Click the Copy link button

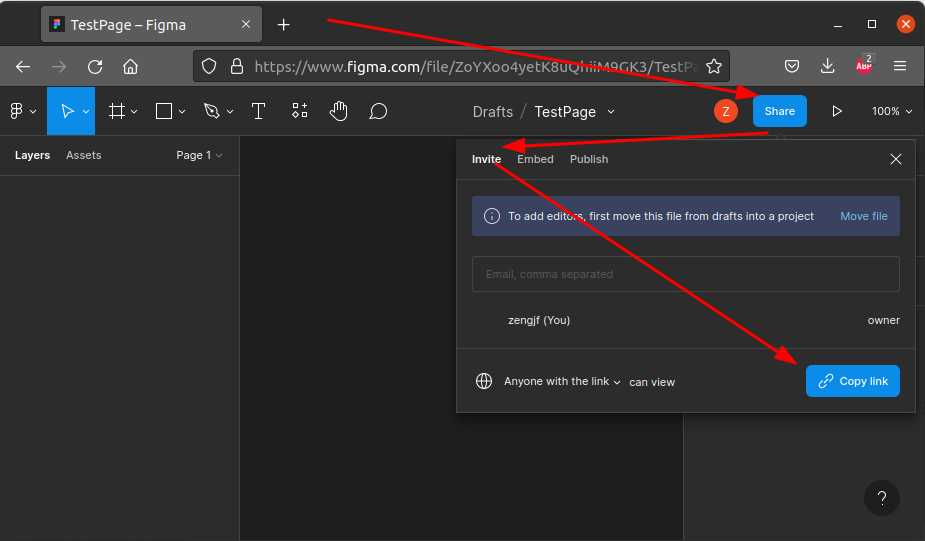(x=852, y=381)
